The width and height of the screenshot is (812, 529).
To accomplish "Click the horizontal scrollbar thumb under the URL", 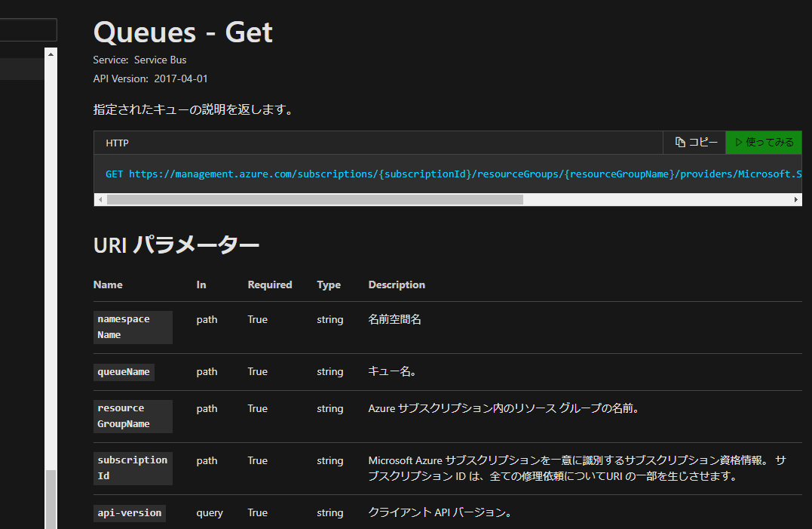I will click(x=315, y=199).
